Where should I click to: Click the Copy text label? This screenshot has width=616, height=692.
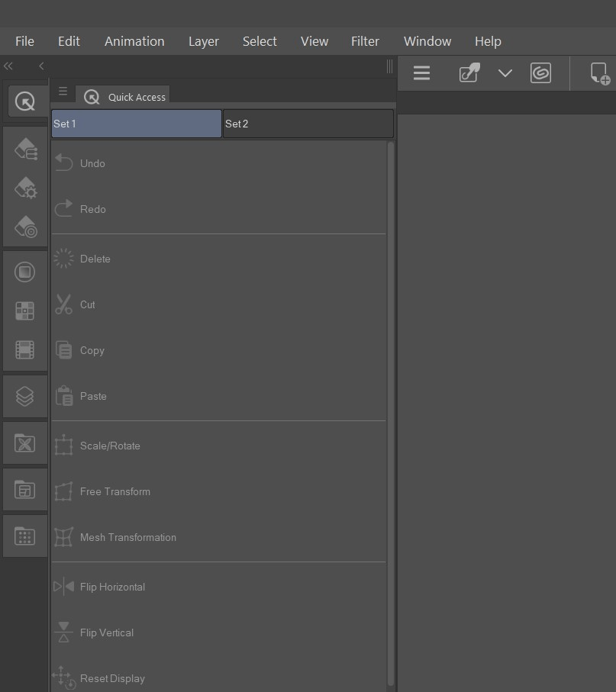coord(92,351)
